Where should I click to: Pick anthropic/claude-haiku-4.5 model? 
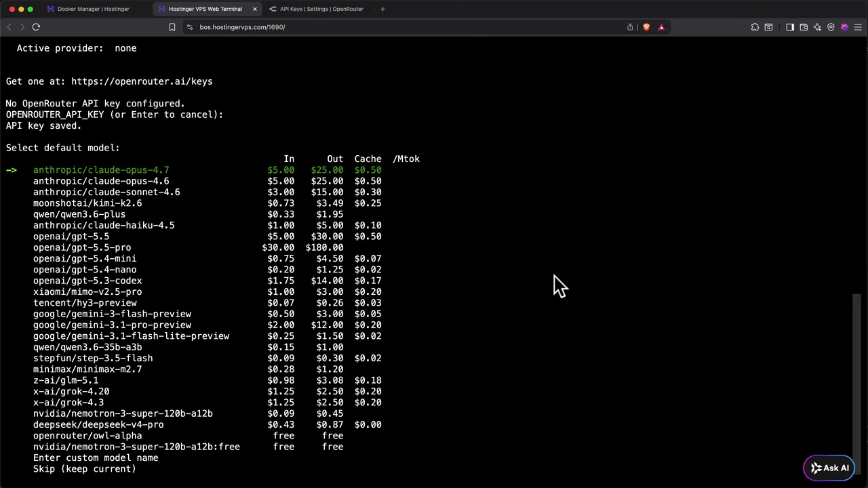[x=104, y=225]
